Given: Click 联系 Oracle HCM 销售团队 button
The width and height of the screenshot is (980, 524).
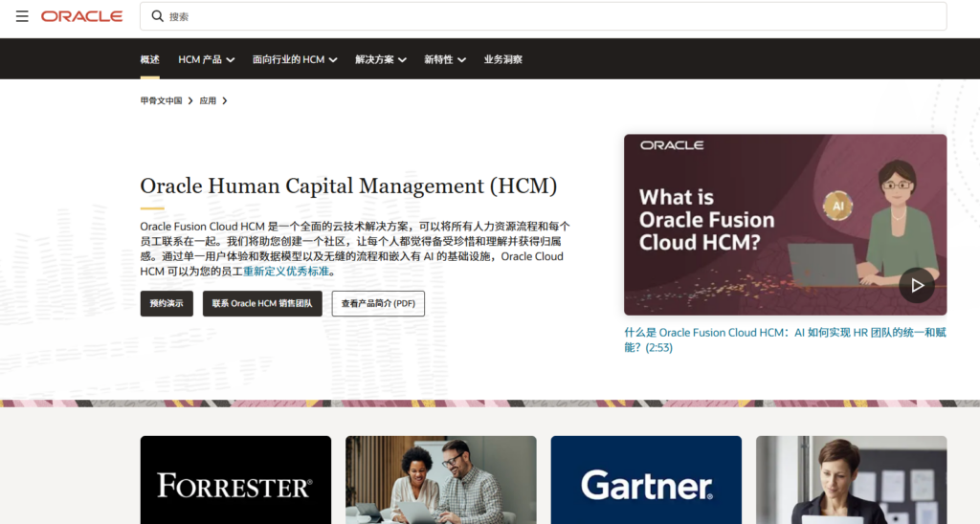Looking at the screenshot, I should coord(262,303).
